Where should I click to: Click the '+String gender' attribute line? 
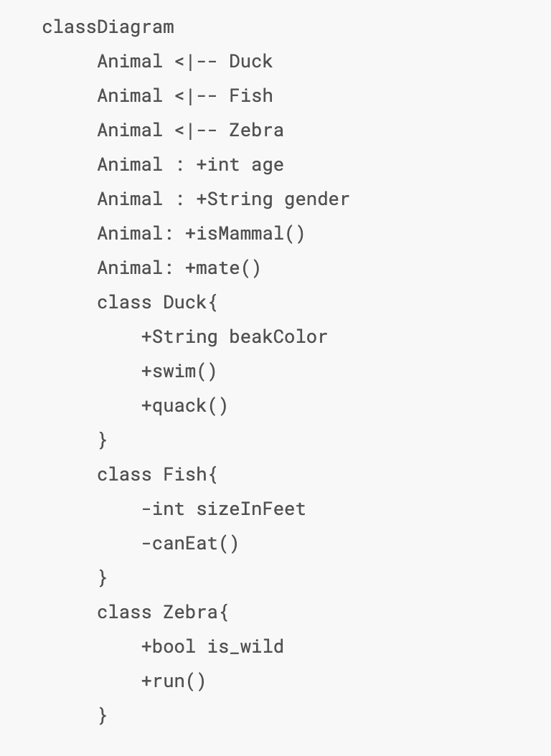(273, 199)
